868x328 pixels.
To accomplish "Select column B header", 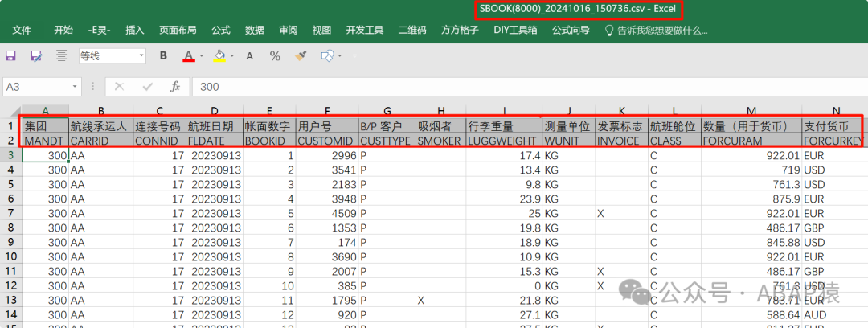I will tap(100, 111).
